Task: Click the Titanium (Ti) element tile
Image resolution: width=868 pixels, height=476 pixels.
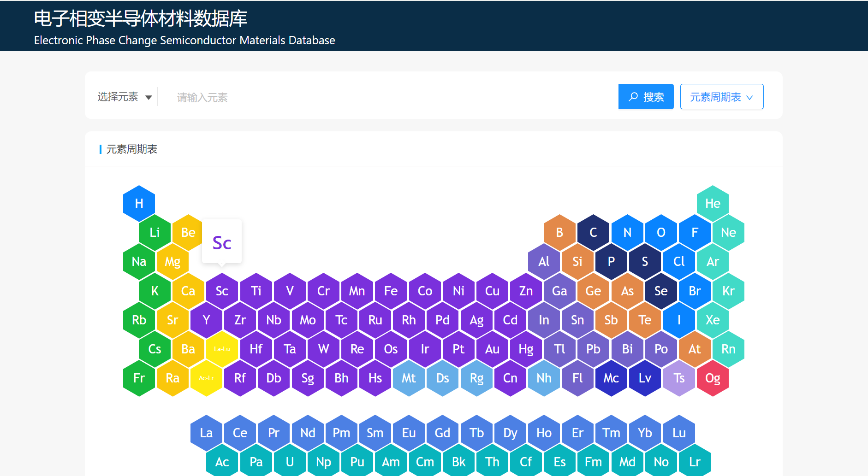Action: 256,291
